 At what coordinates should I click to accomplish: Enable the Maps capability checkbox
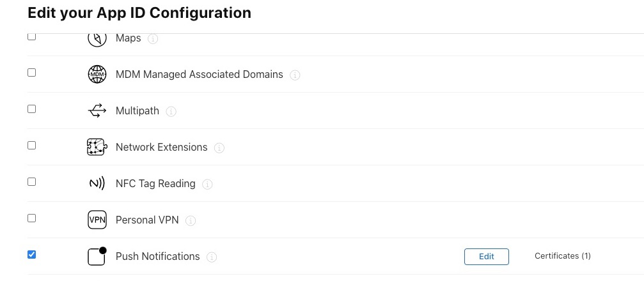31,37
